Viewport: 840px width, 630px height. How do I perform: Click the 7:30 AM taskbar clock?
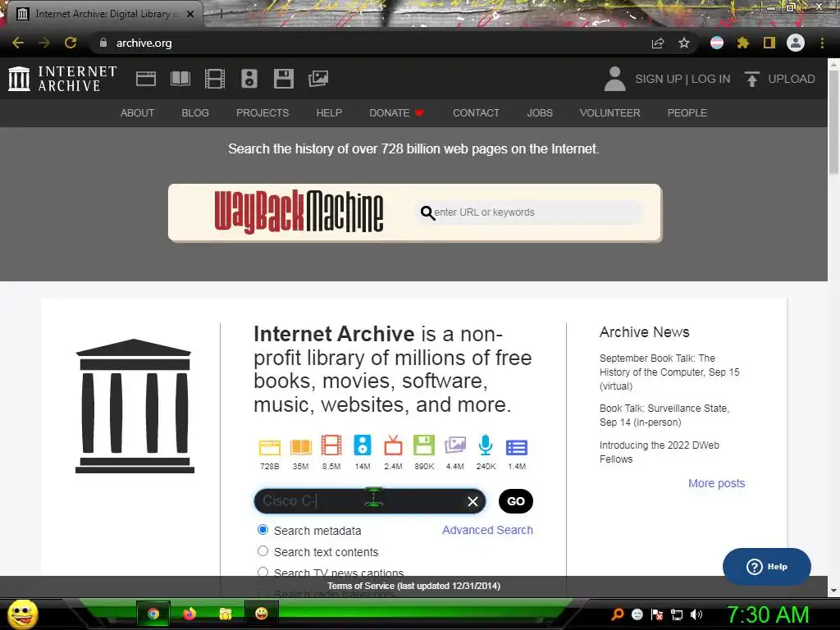[768, 614]
